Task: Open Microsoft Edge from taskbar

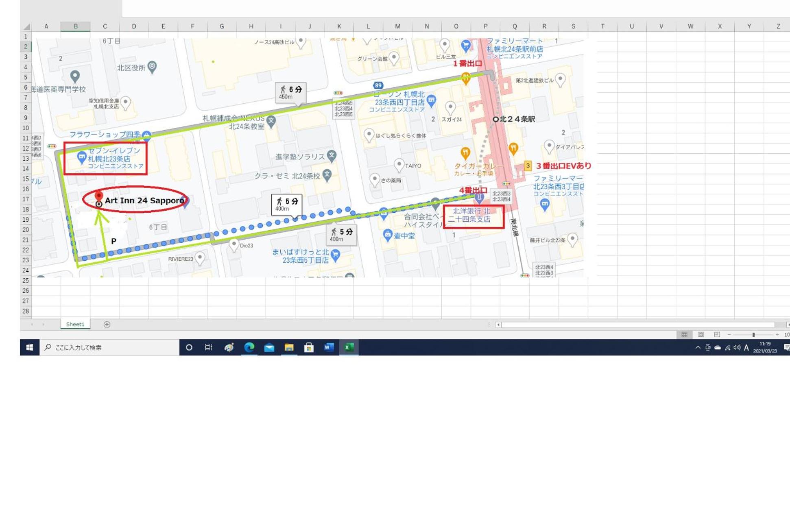Action: tap(249, 347)
